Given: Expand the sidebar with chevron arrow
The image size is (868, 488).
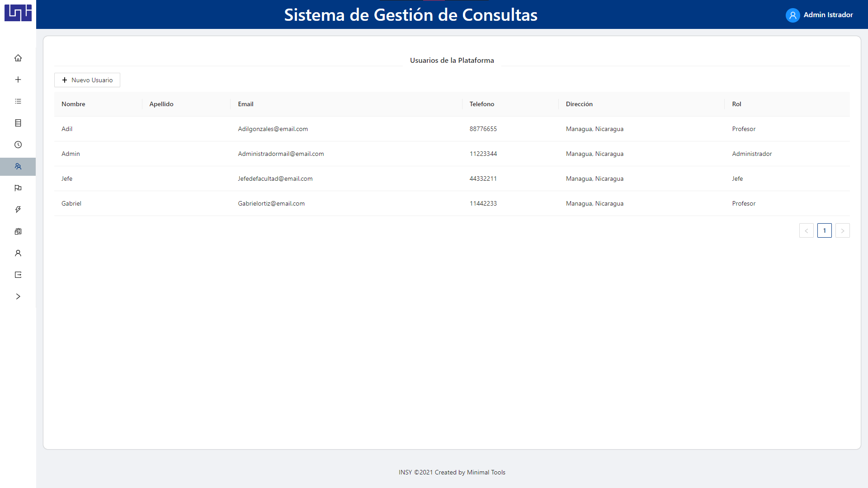Looking at the screenshot, I should [18, 296].
